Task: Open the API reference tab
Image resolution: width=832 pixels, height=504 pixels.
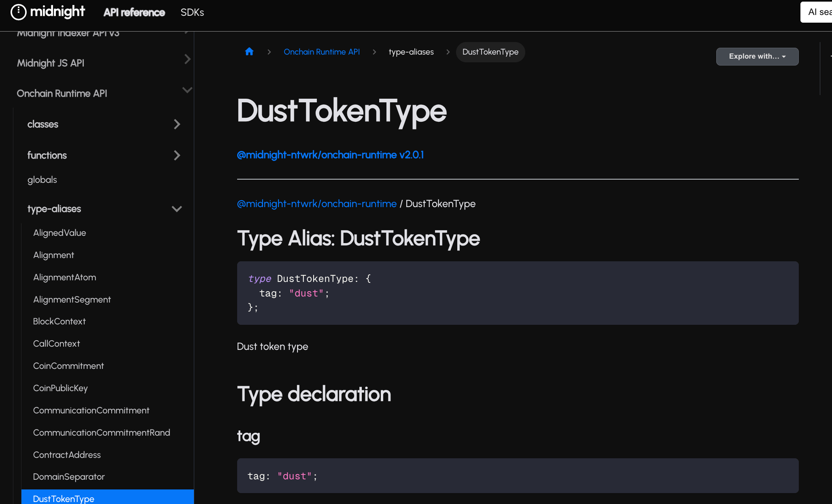Action: coord(134,13)
